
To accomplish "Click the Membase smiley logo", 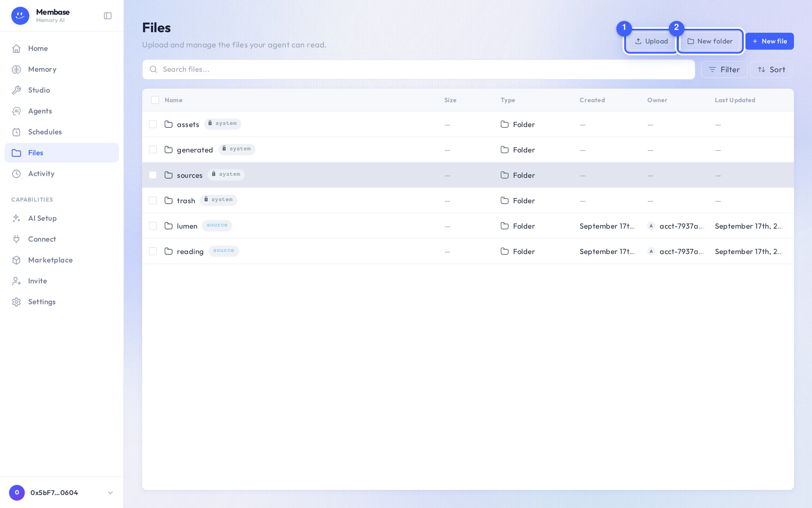I will 20,16.
